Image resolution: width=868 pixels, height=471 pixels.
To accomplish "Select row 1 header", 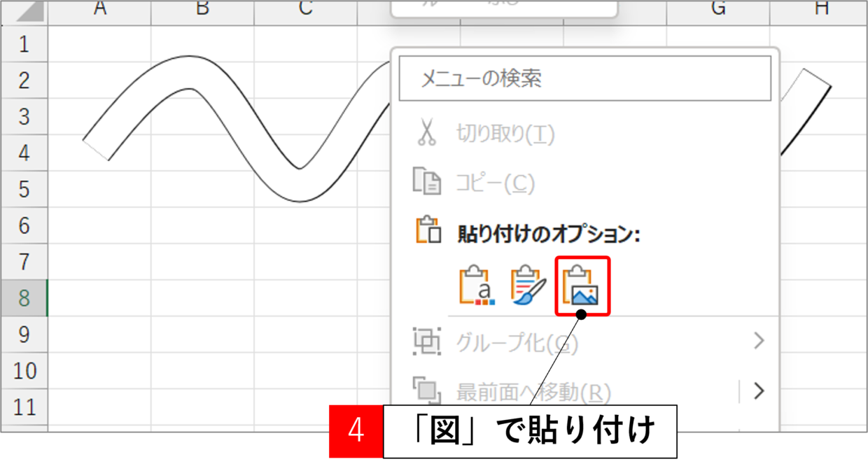I will (x=24, y=44).
